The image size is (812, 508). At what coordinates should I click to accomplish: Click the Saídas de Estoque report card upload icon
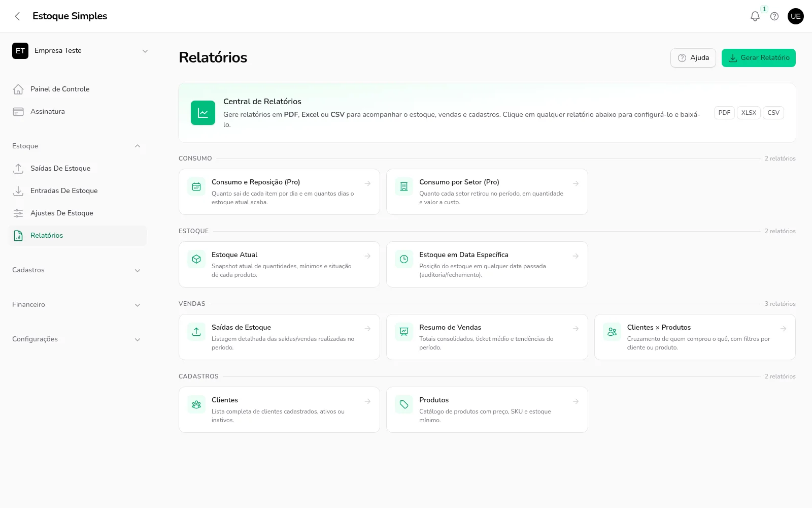(196, 332)
